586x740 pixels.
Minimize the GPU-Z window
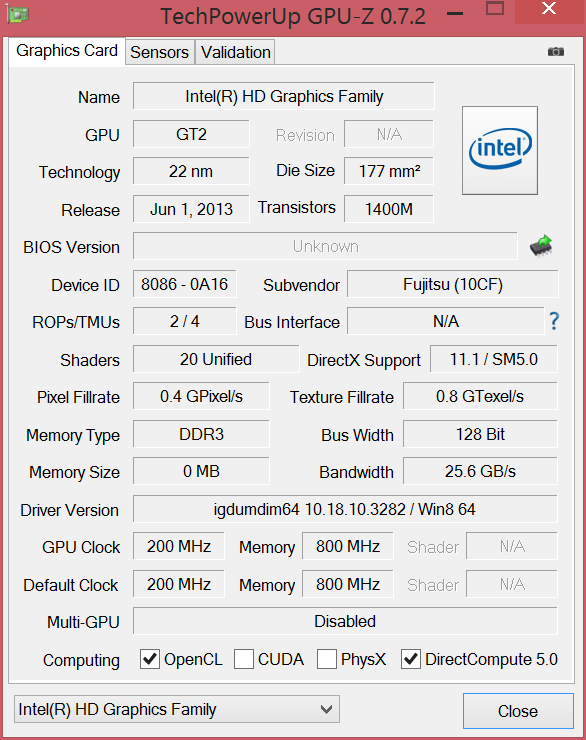[x=455, y=13]
